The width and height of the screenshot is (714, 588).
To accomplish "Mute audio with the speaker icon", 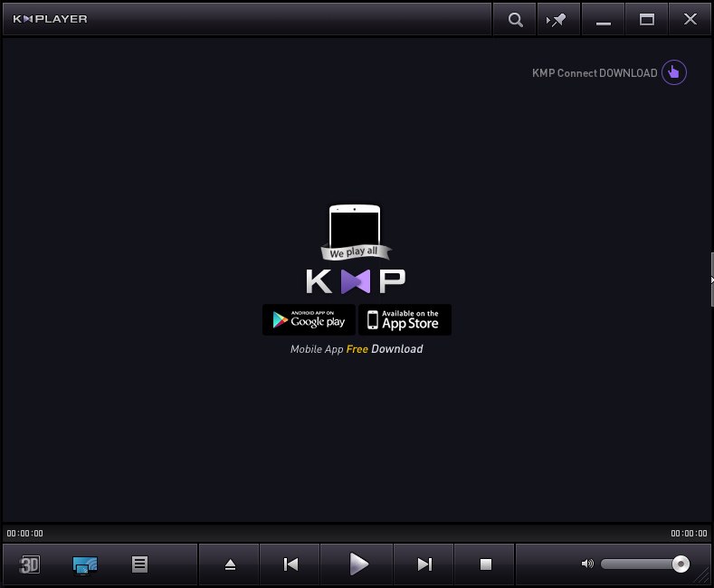I will pos(587,564).
